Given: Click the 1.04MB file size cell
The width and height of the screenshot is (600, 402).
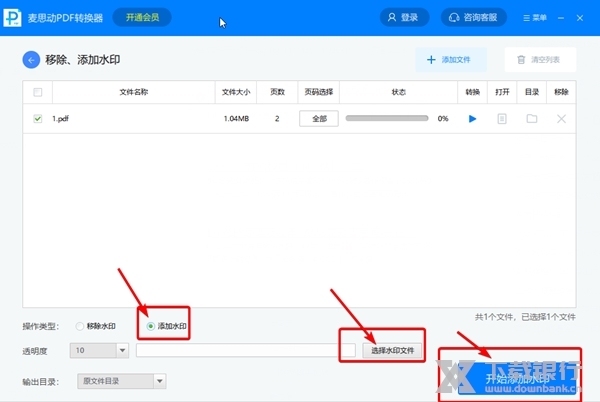Looking at the screenshot, I should click(x=236, y=119).
